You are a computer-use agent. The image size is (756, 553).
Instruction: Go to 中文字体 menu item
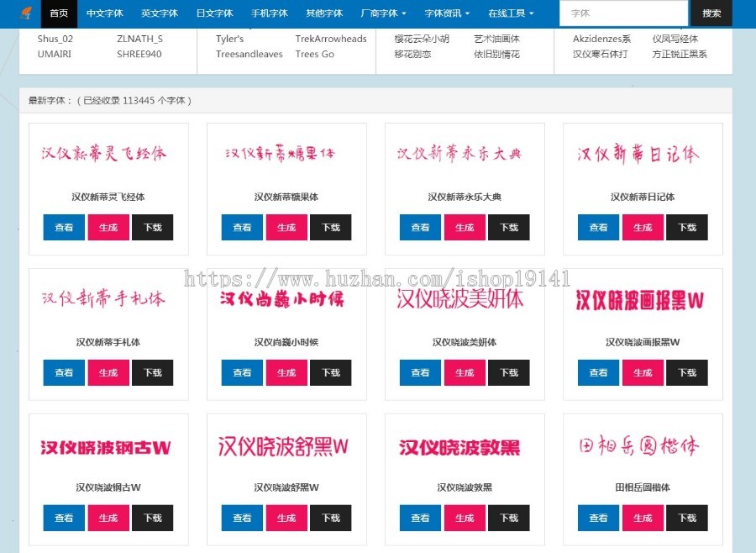point(105,13)
